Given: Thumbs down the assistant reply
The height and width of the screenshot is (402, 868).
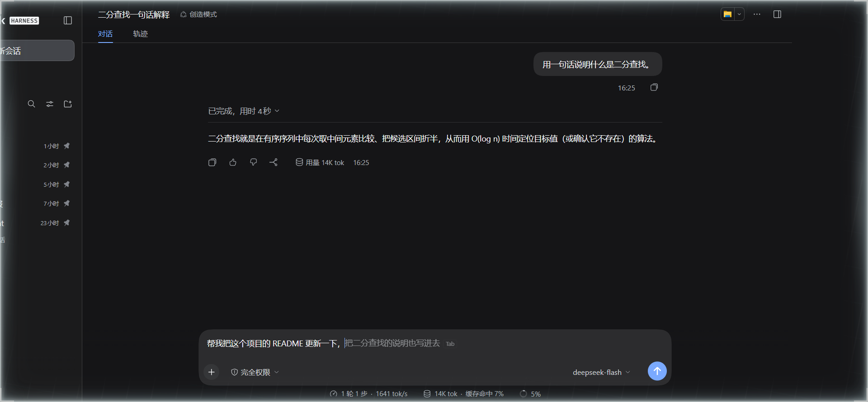Looking at the screenshot, I should pos(253,162).
